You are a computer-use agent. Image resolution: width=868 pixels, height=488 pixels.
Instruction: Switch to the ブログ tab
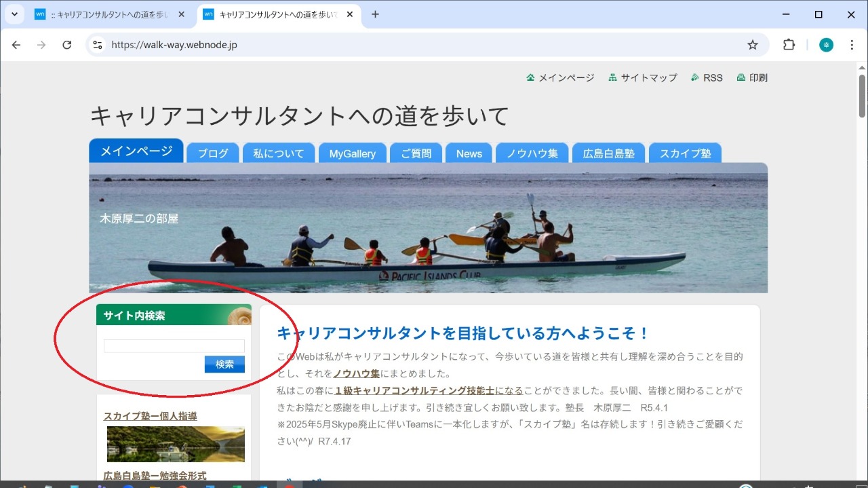213,153
